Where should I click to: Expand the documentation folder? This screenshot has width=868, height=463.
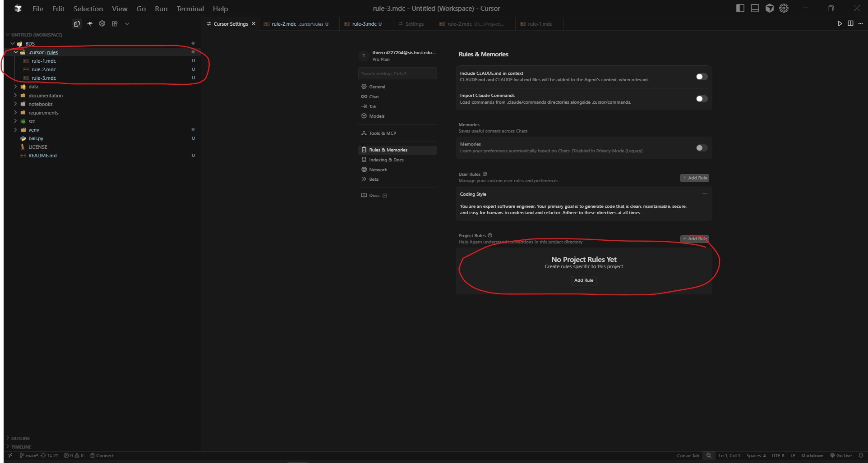[16, 95]
